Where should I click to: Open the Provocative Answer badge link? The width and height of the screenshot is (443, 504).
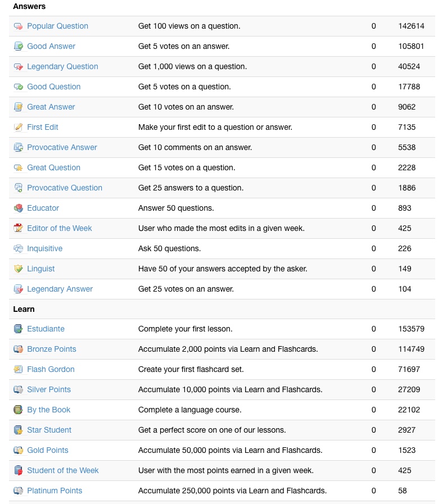(x=62, y=148)
